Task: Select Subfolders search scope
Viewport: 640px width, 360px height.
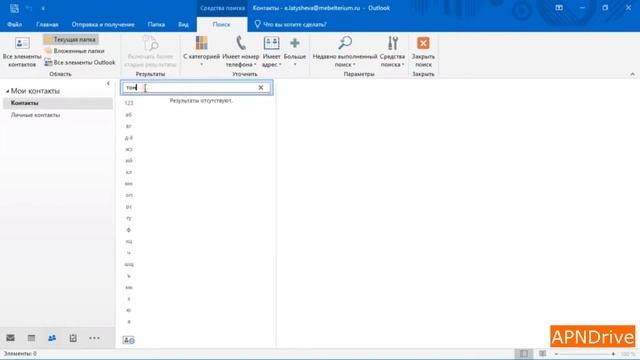Action: click(x=74, y=51)
